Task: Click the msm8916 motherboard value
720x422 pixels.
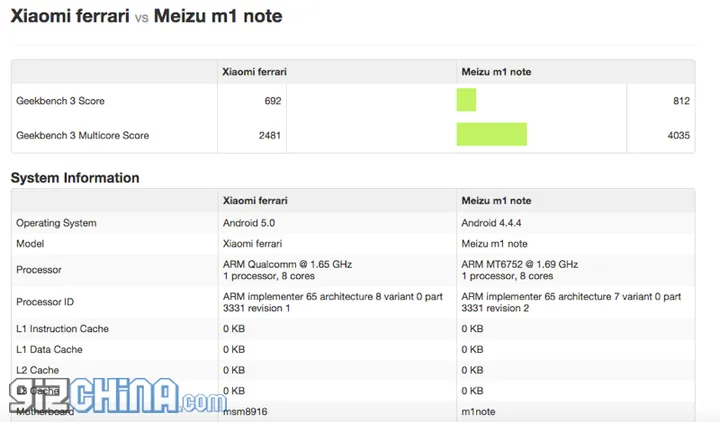Action: coord(246,410)
